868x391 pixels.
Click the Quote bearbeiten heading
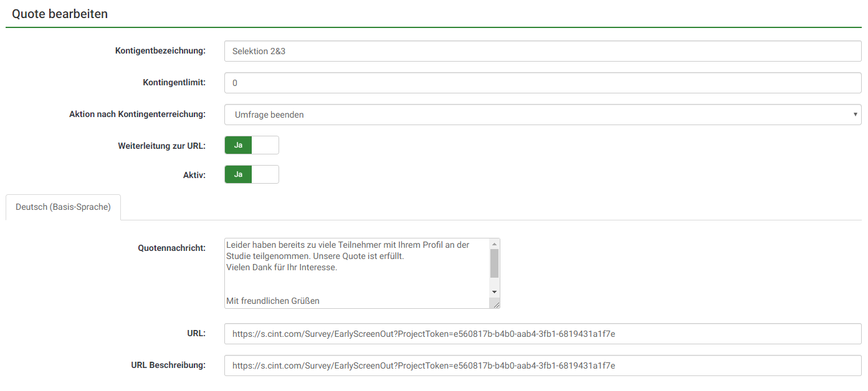60,14
